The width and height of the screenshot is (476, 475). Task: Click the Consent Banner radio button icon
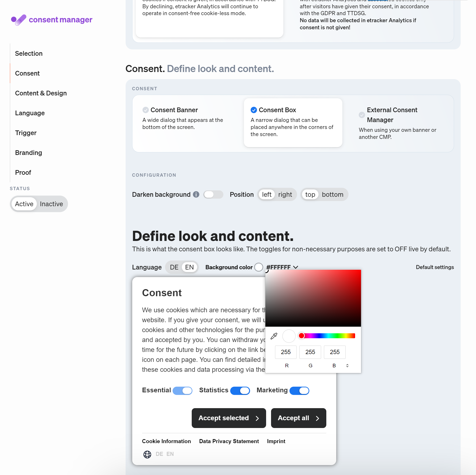pyautogui.click(x=146, y=110)
